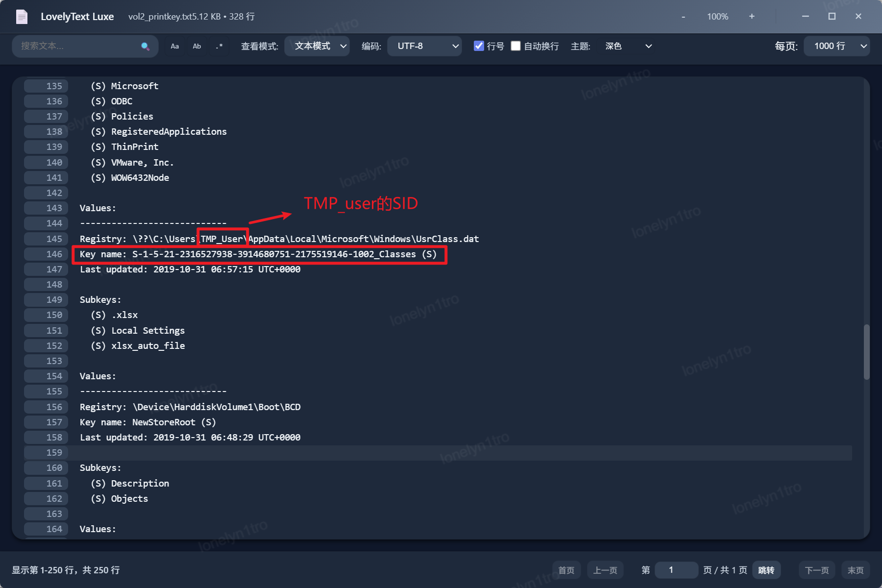Enable the 自动换行 word wrap checkbox
882x588 pixels.
(515, 46)
